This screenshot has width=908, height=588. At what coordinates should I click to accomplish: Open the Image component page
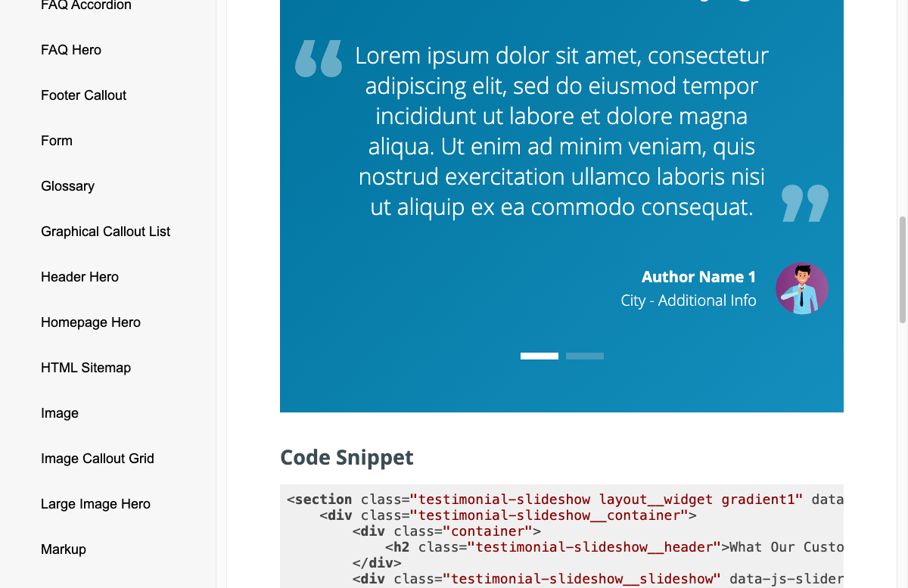pyautogui.click(x=59, y=413)
